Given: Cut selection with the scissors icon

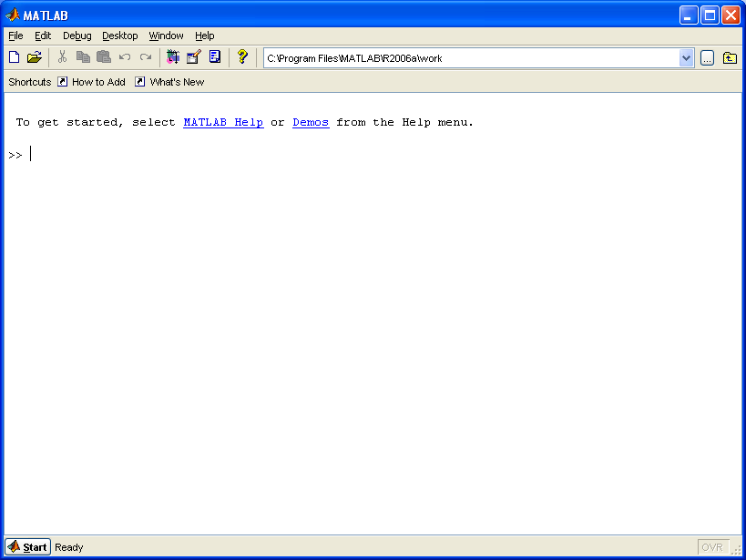Looking at the screenshot, I should coord(62,57).
